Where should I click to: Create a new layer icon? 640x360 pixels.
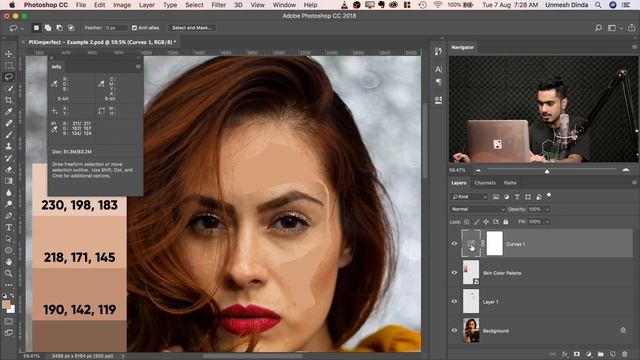[613, 354]
